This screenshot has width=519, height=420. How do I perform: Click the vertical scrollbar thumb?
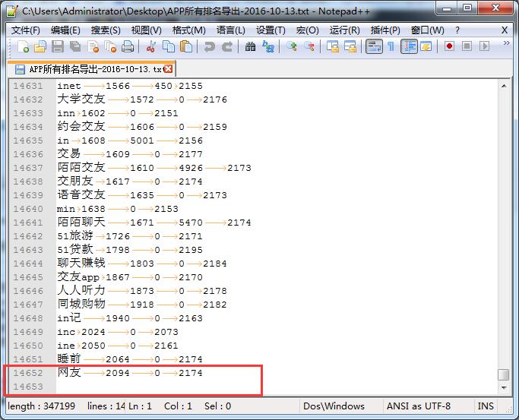(x=504, y=374)
